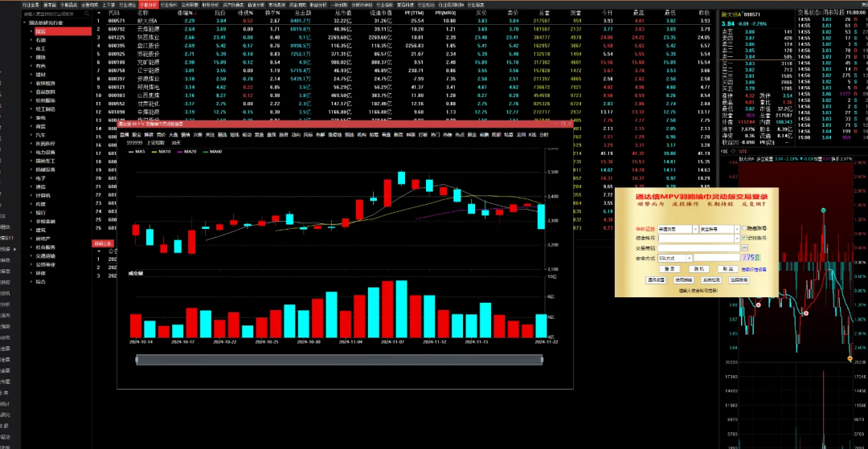Select the 山西焦煤 row in the stock table
868x449 pixels.
click(405, 95)
